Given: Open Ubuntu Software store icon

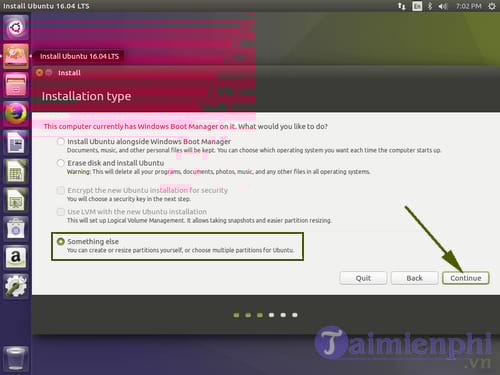Looking at the screenshot, I should pos(16,229).
